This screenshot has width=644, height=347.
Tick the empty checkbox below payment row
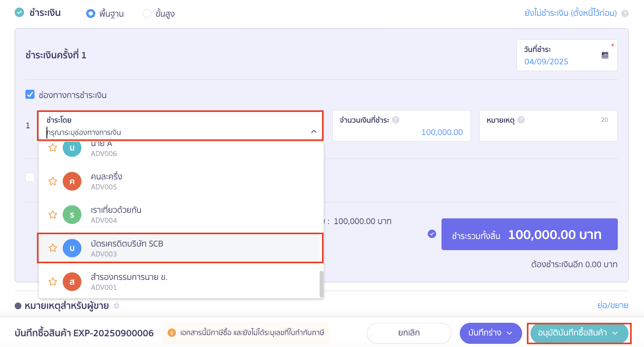[x=30, y=177]
